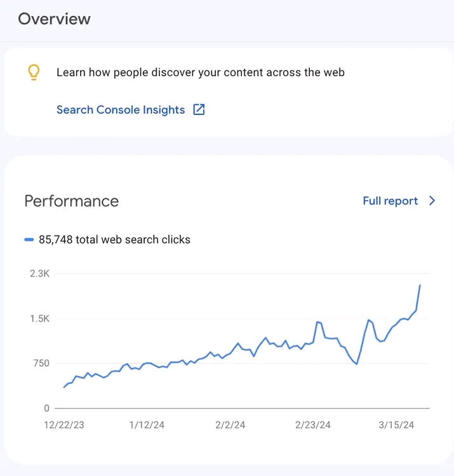Select the 85,748 total web search clicks label
Screen dimensions: 454x476
(x=114, y=240)
